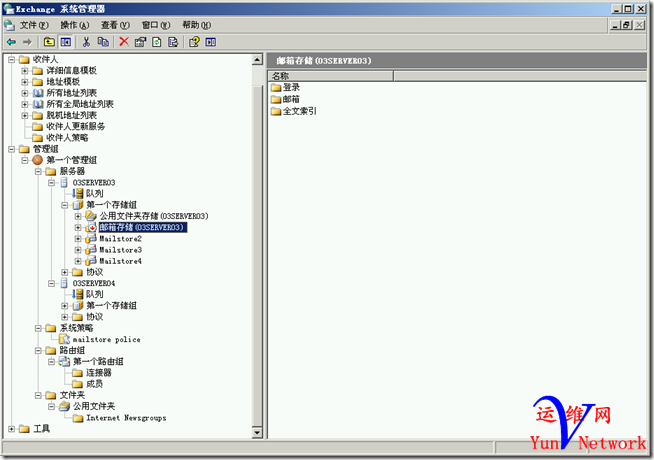Collapse the 系统策略 node
The width and height of the screenshot is (654, 460).
pyautogui.click(x=38, y=328)
